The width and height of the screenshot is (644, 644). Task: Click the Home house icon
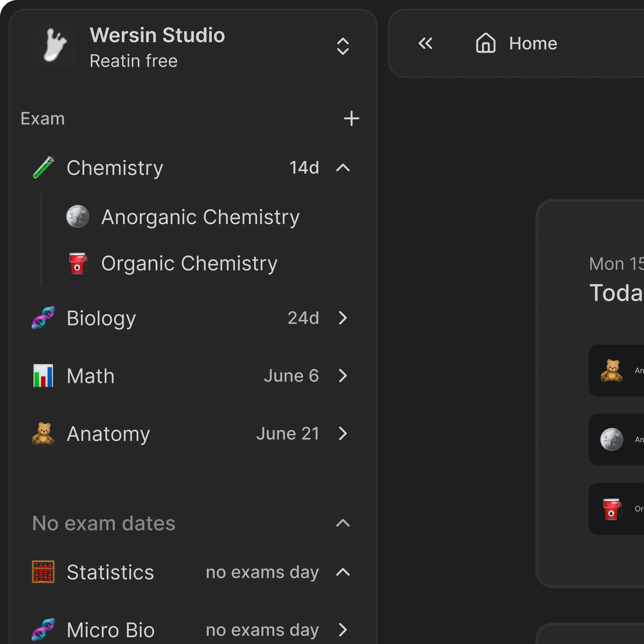[x=485, y=43]
